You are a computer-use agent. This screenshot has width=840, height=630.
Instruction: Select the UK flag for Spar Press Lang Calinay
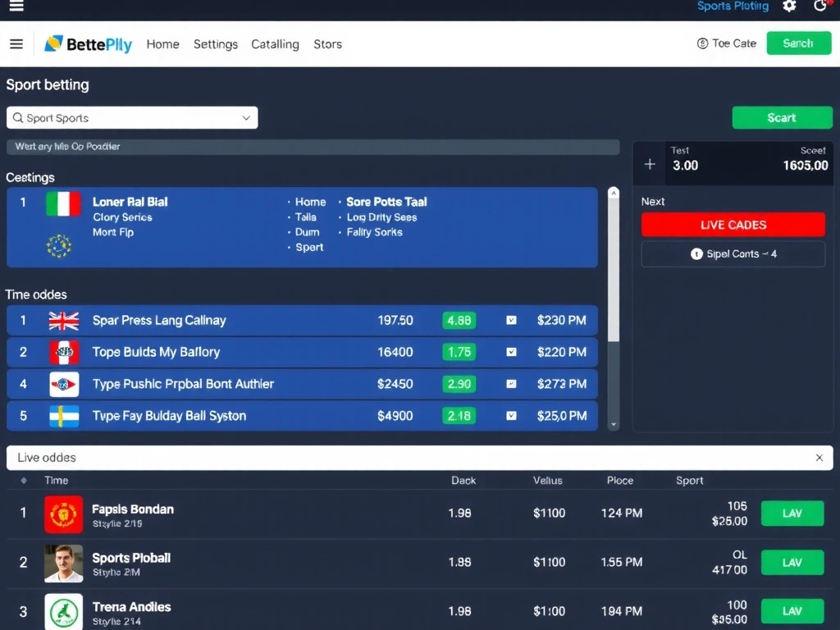64,321
